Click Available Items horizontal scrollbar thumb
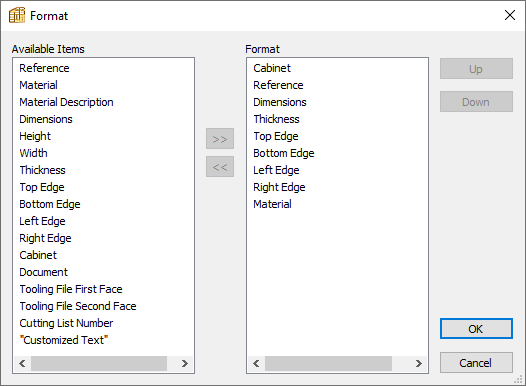 tap(99, 363)
